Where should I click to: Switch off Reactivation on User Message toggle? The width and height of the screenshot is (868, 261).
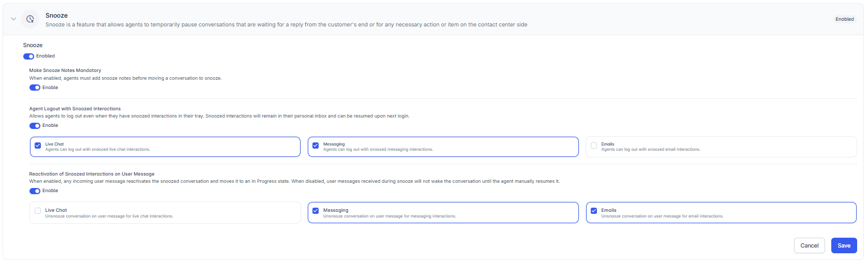(x=35, y=191)
